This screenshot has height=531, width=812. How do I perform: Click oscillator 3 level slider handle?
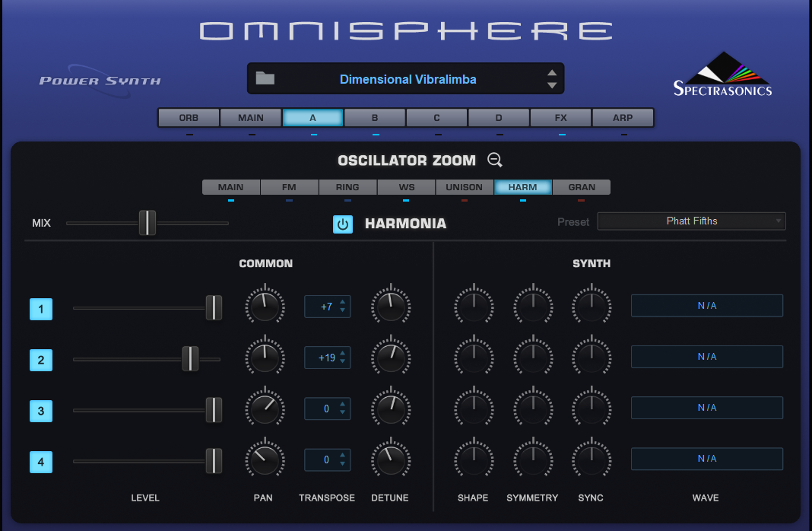pyautogui.click(x=214, y=410)
